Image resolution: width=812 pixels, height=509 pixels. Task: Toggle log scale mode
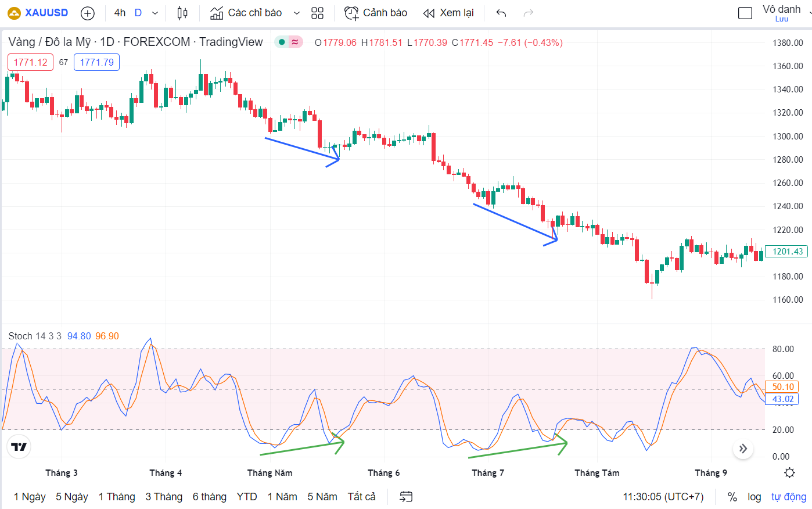click(754, 497)
